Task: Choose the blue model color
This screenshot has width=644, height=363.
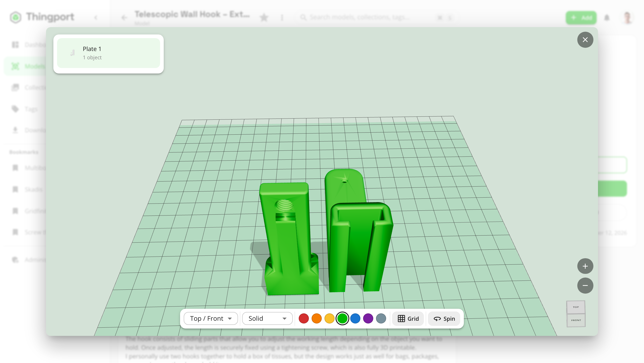Action: tap(355, 318)
